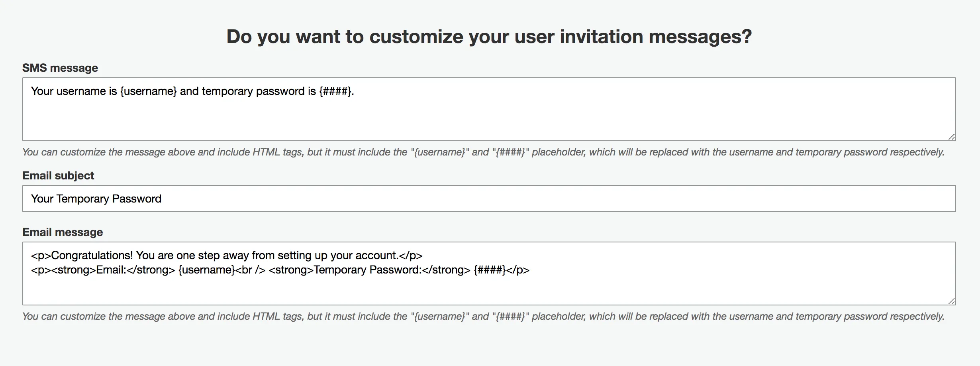Click the Email message textarea resize handle
The width and height of the screenshot is (980, 366).
(951, 301)
